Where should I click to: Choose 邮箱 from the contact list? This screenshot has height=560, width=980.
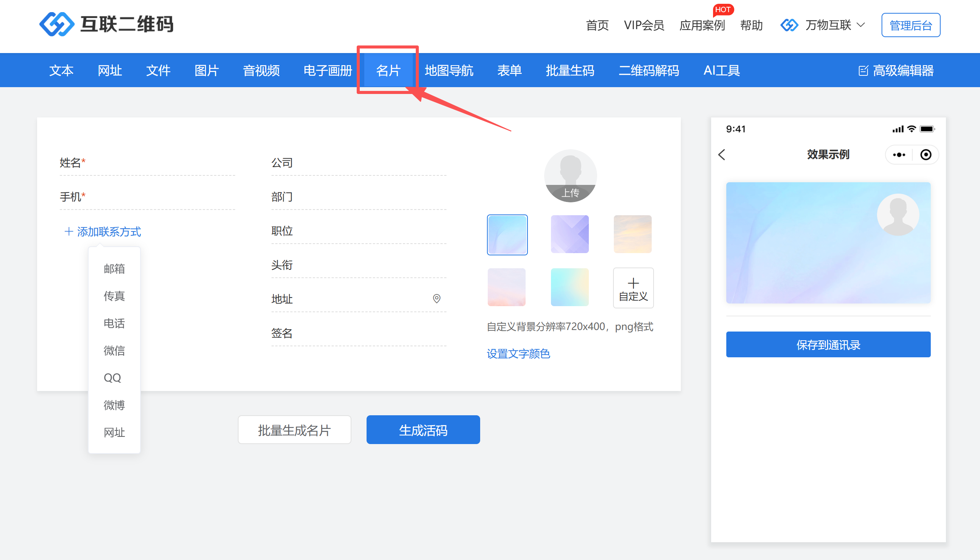pyautogui.click(x=114, y=269)
